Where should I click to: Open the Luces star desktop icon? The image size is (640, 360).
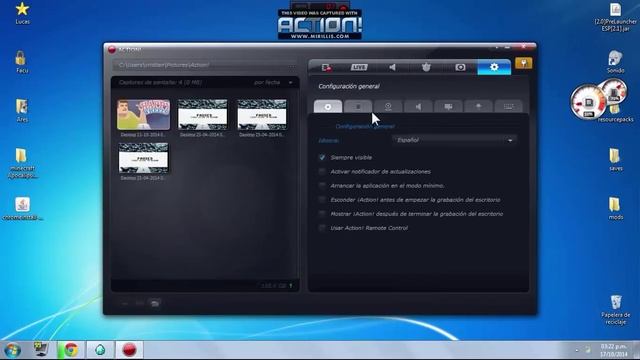[x=22, y=13]
